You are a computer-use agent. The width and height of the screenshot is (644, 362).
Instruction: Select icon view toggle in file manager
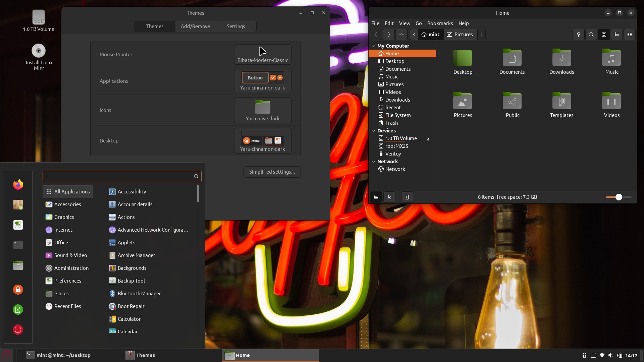[604, 35]
